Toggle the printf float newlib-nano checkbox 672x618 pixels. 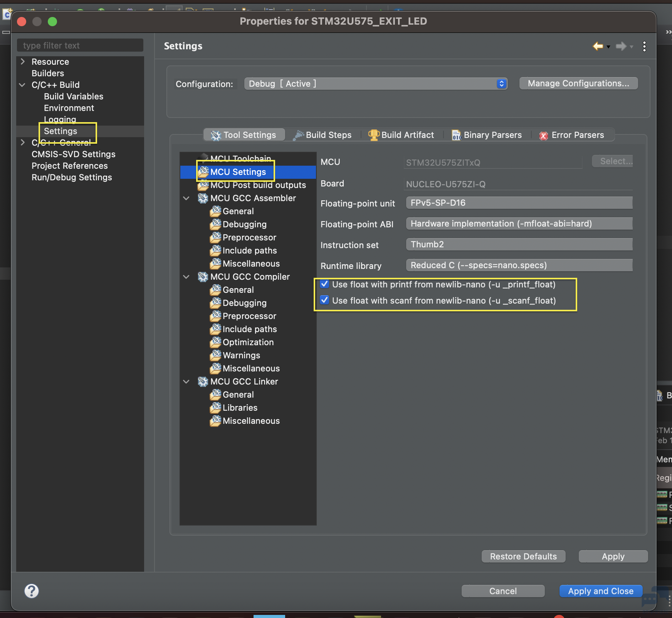[x=324, y=284]
